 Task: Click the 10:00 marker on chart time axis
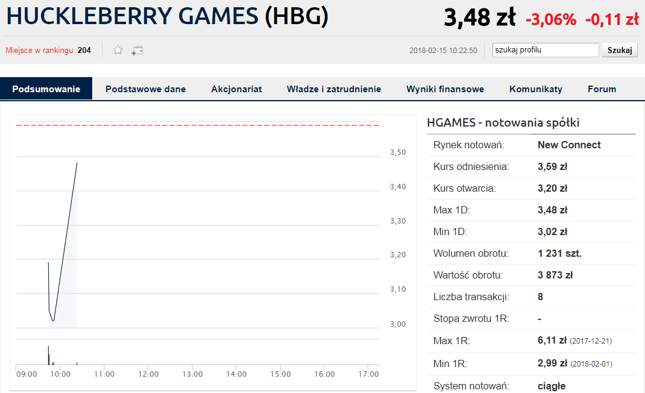pyautogui.click(x=60, y=374)
